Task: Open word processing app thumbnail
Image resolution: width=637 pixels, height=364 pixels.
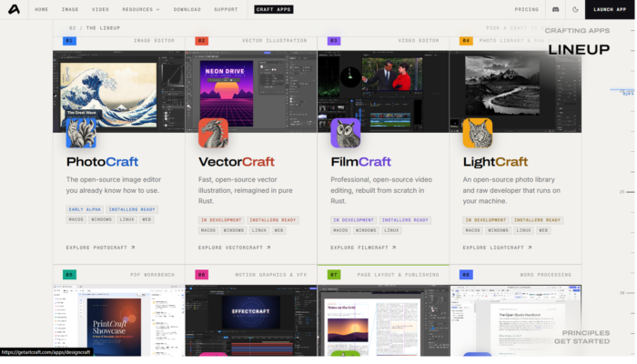Action: click(x=515, y=320)
